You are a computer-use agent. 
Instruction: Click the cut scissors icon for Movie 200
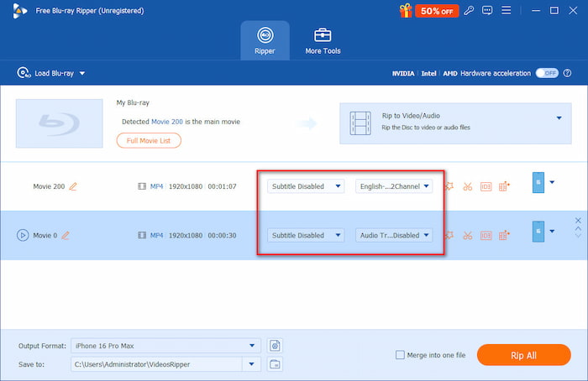click(x=468, y=186)
